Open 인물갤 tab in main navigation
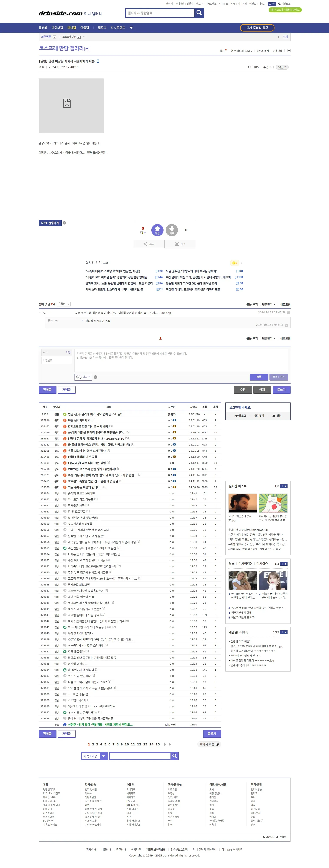 pyautogui.click(x=84, y=28)
